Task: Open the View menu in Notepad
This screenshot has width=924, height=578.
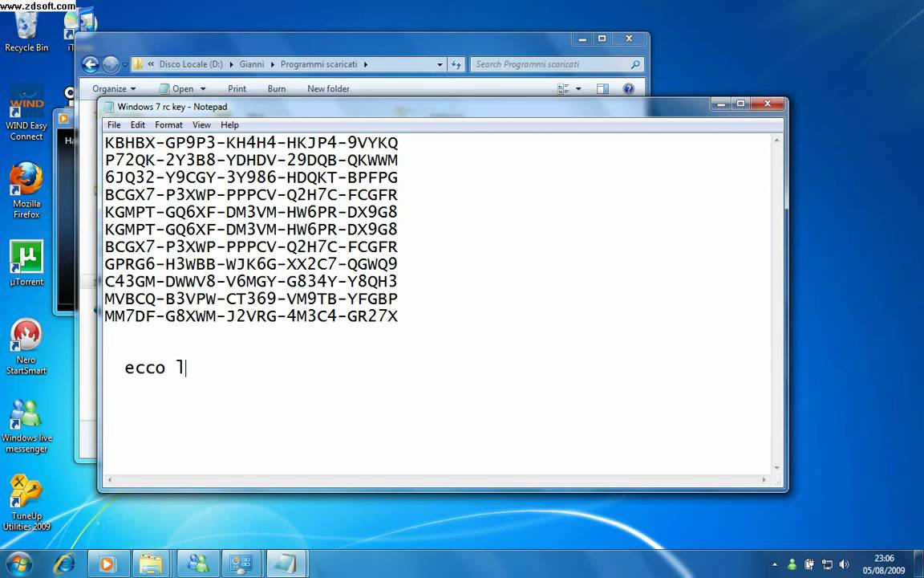Action: pos(201,125)
